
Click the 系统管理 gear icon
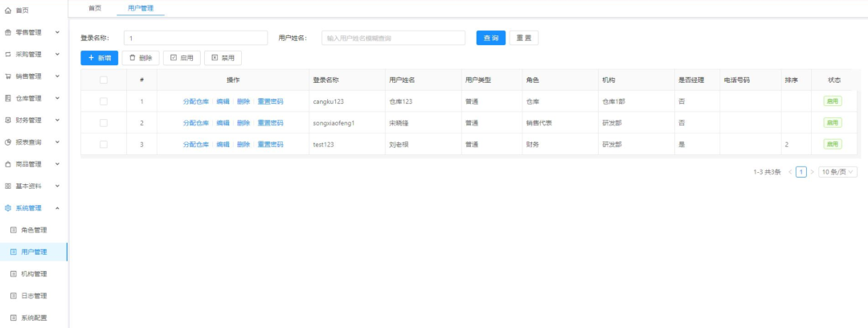coord(8,208)
